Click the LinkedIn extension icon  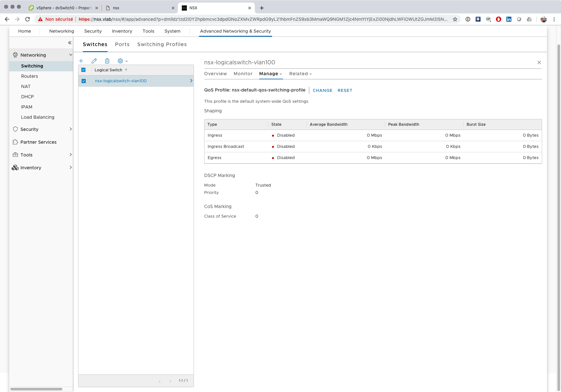(509, 19)
